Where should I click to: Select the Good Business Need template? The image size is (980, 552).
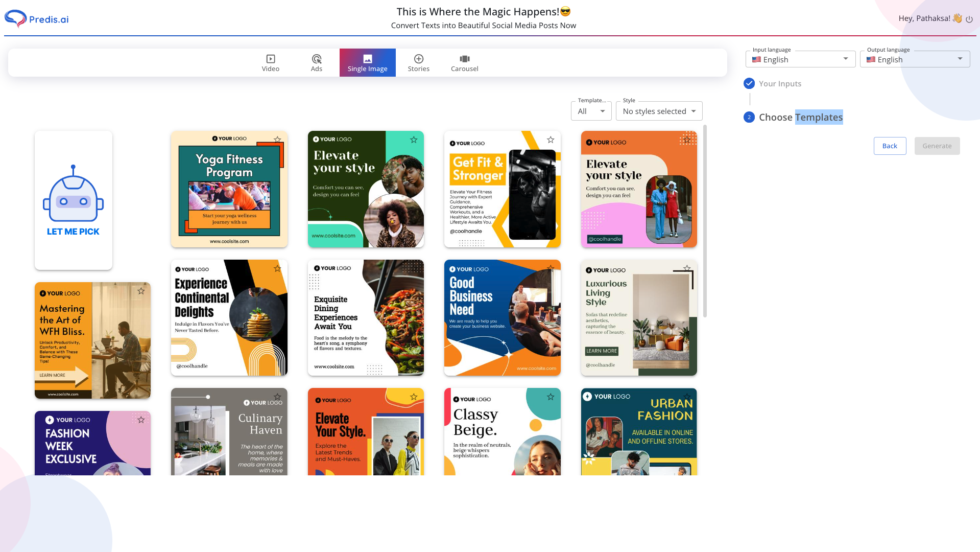(x=502, y=318)
